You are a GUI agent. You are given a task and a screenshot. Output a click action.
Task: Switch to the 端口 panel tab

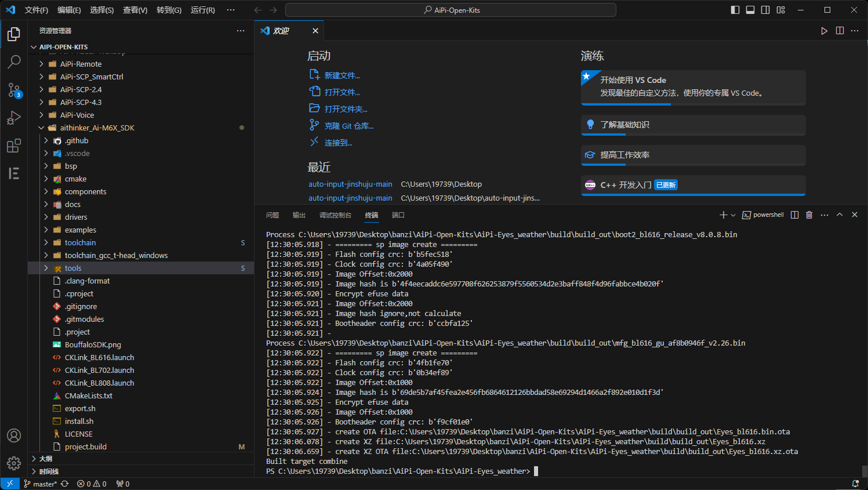click(398, 215)
